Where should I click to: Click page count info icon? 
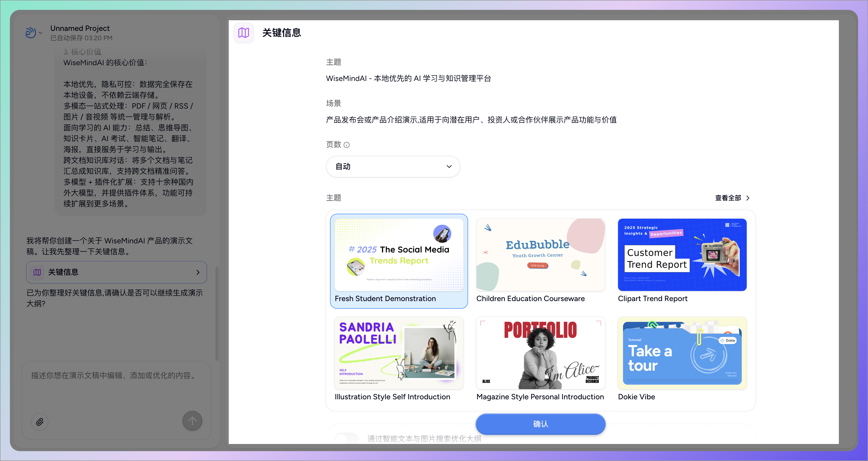pyautogui.click(x=346, y=145)
